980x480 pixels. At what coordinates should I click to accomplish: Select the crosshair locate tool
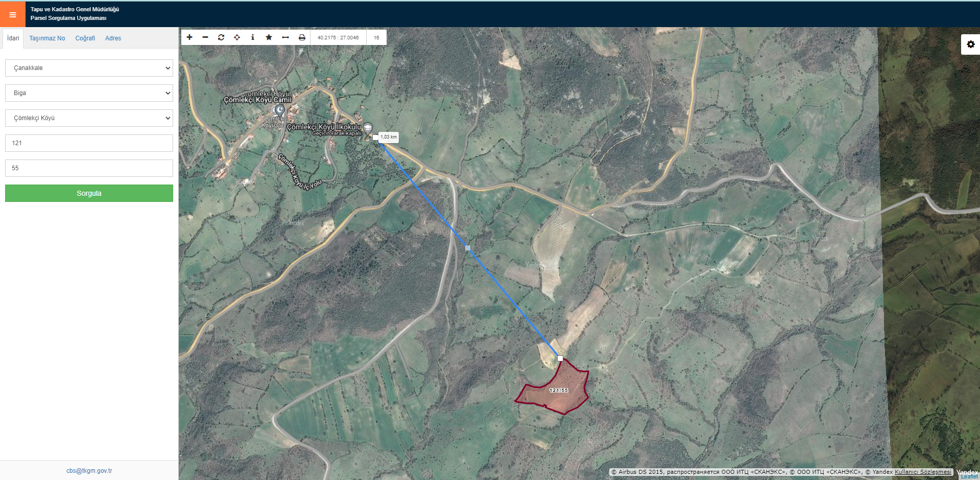pos(237,37)
